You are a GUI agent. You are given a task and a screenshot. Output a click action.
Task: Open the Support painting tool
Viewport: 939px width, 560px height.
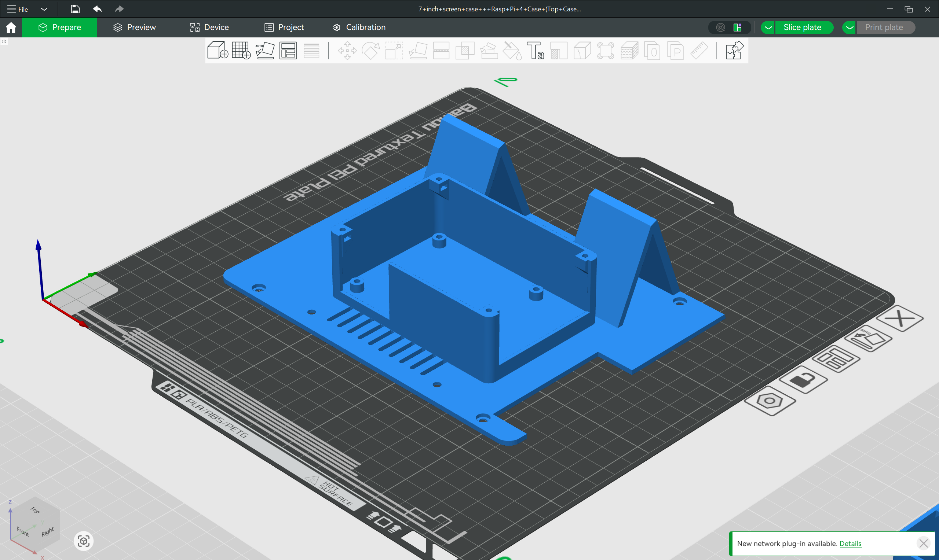(489, 50)
